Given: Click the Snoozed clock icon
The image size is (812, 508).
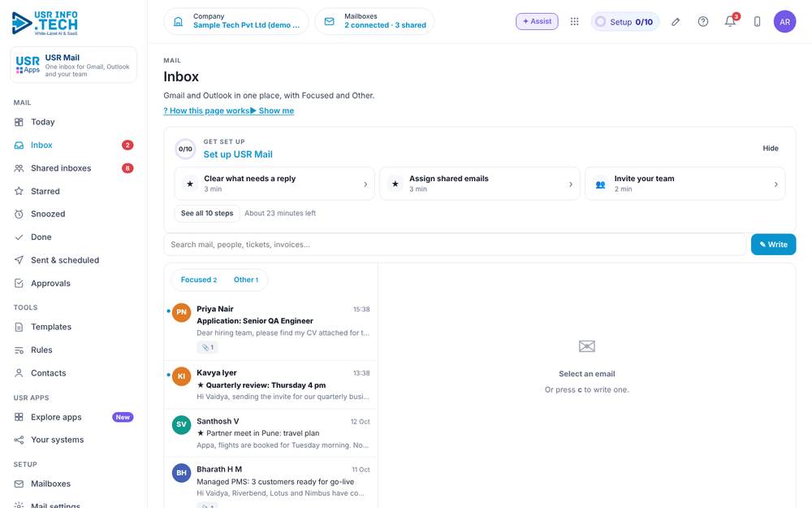Looking at the screenshot, I should (19, 214).
